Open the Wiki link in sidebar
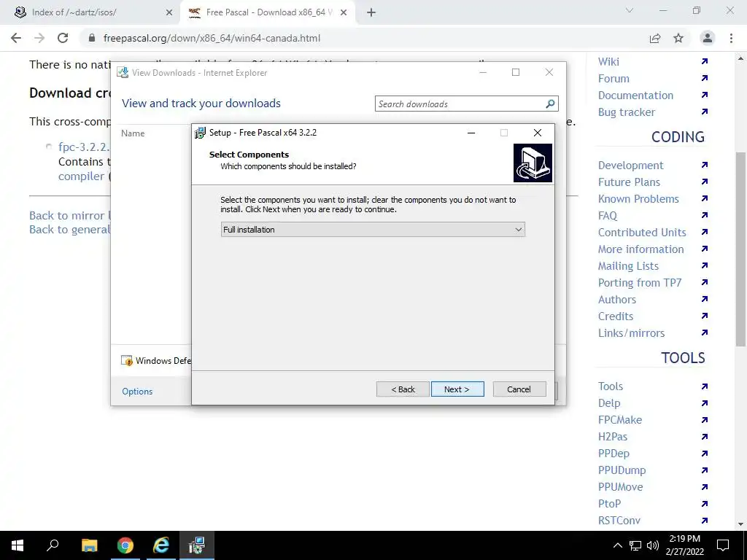The image size is (747, 560). (x=608, y=61)
